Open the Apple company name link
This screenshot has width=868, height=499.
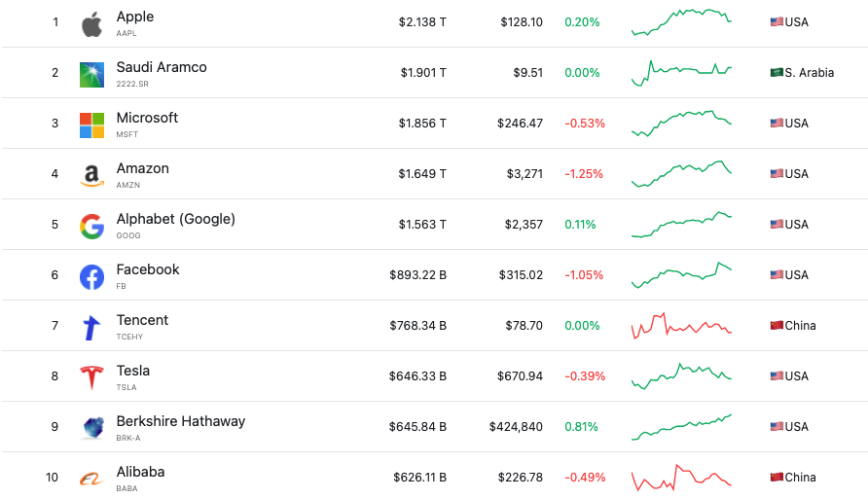point(134,17)
